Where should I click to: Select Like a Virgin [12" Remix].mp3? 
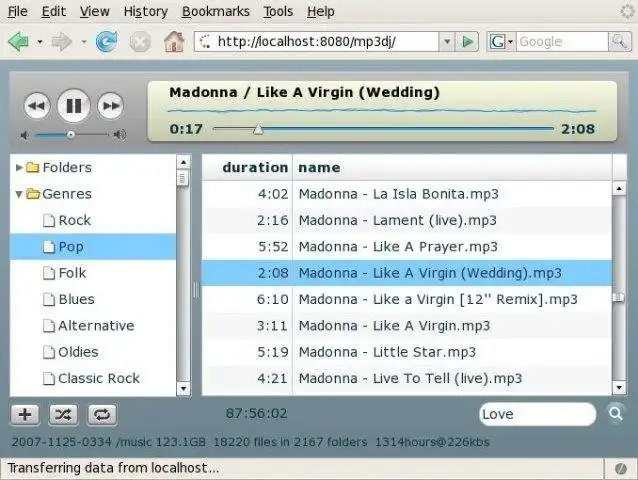pyautogui.click(x=407, y=299)
